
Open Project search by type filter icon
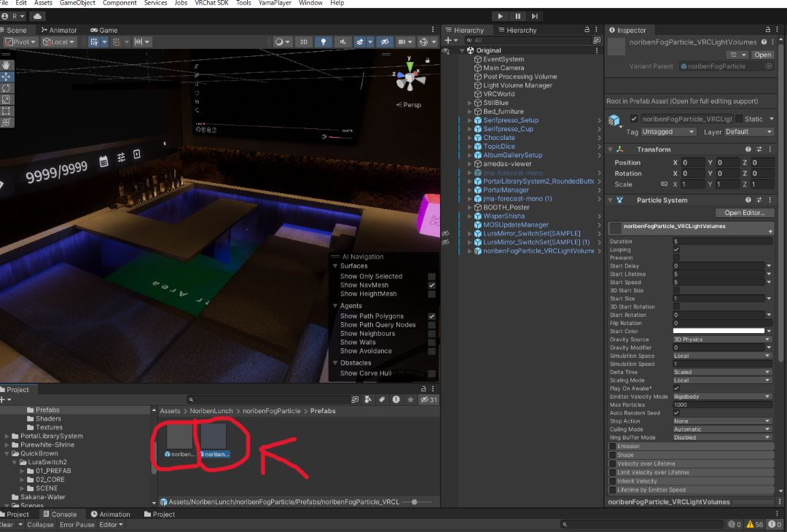pyautogui.click(x=369, y=399)
